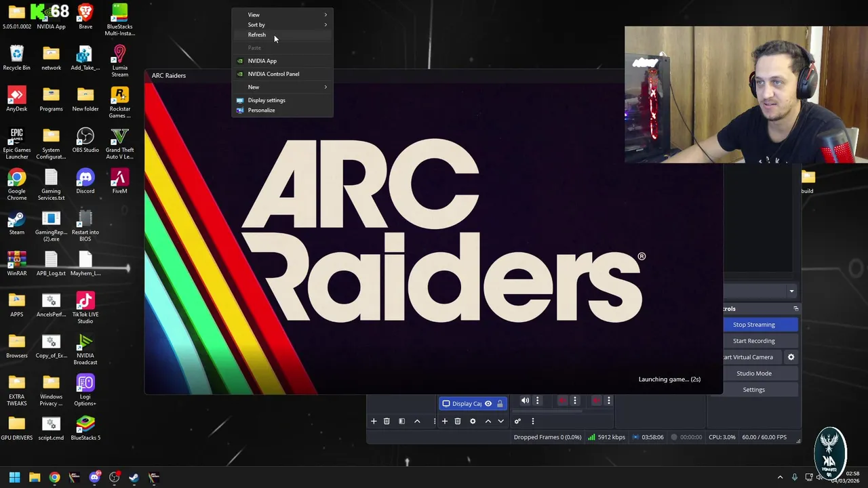The image size is (868, 488).
Task: Open Discord from the taskbar
Action: [94, 477]
